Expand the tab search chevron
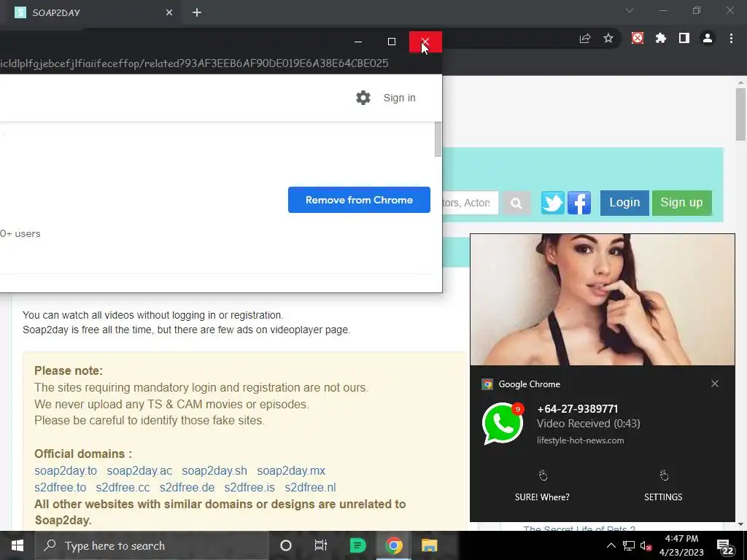Screen dimensions: 747x560 click(x=630, y=10)
